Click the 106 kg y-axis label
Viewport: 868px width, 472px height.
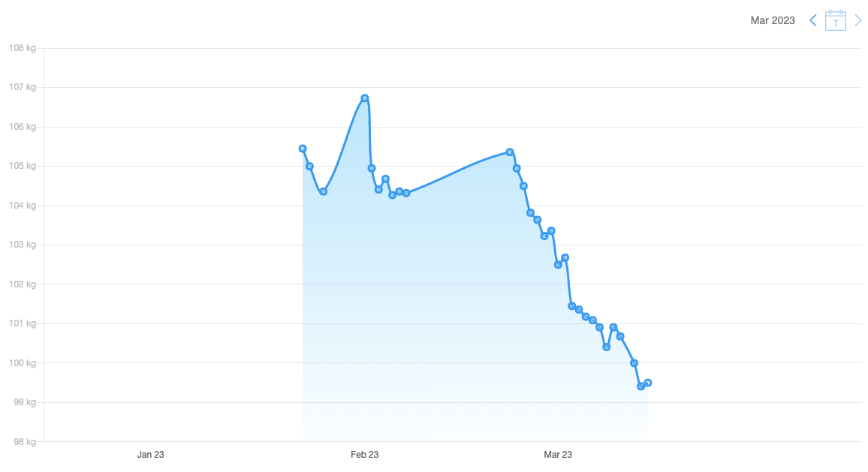pyautogui.click(x=22, y=127)
